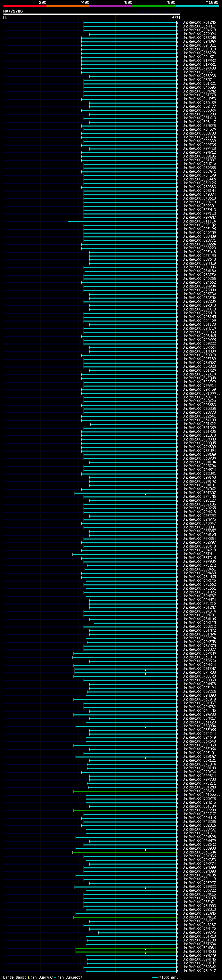This screenshot has width=222, height=980.
Task: Click hit label UniRef100_Q0MX12
Action: pos(199,917)
